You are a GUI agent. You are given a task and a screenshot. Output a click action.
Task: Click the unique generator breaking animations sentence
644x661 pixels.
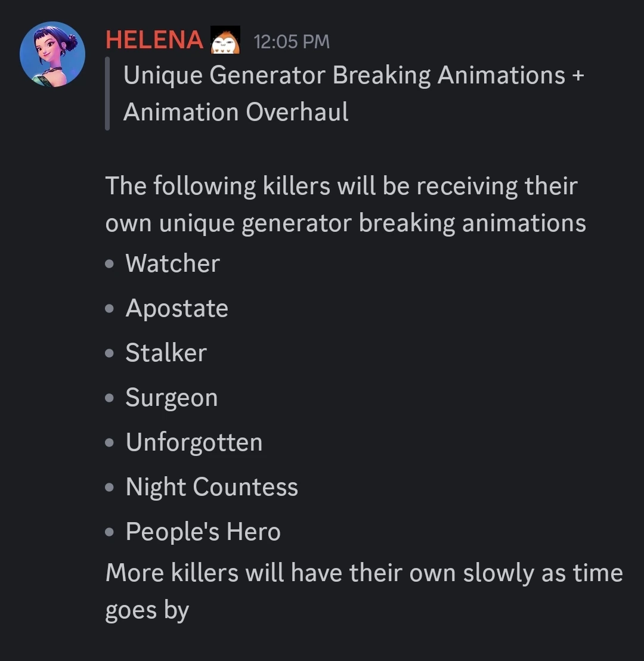coord(341,204)
